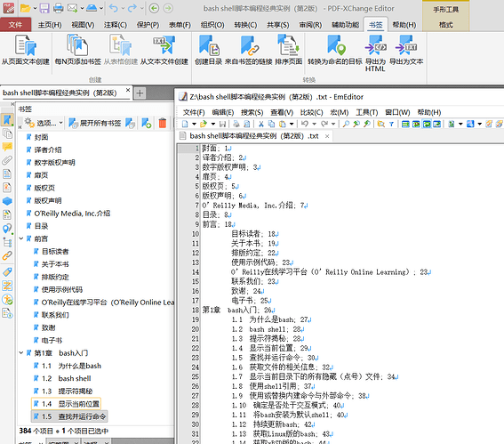This screenshot has height=444, width=504.
Task: Open the EmEditor Open file dropdown arrow
Action: pos(212,124)
